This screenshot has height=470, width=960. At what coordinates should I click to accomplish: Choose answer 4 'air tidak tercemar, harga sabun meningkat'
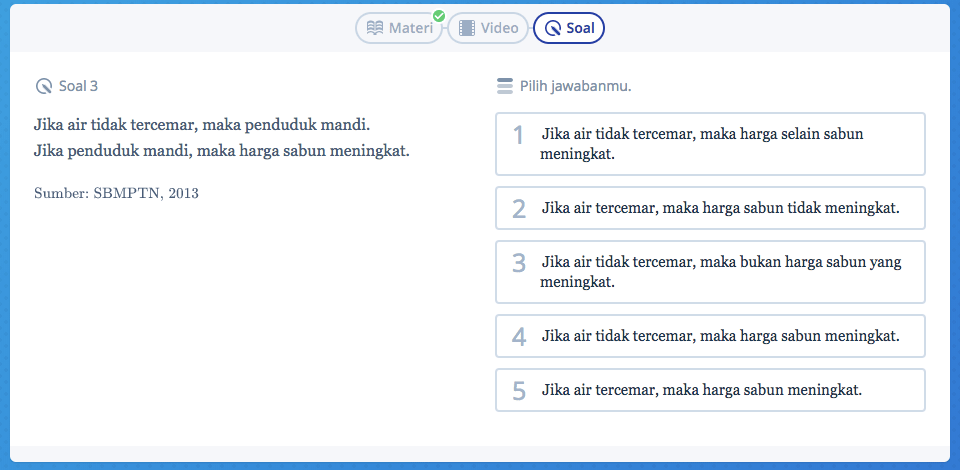click(x=710, y=336)
